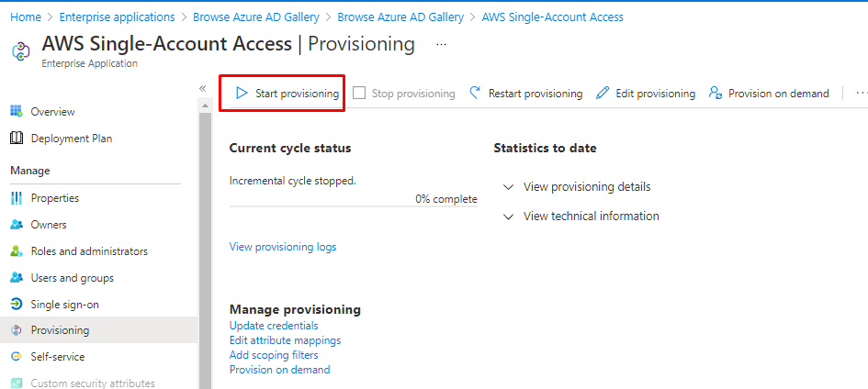The image size is (868, 389).
Task: Click the Single sign-on icon
Action: [17, 305]
